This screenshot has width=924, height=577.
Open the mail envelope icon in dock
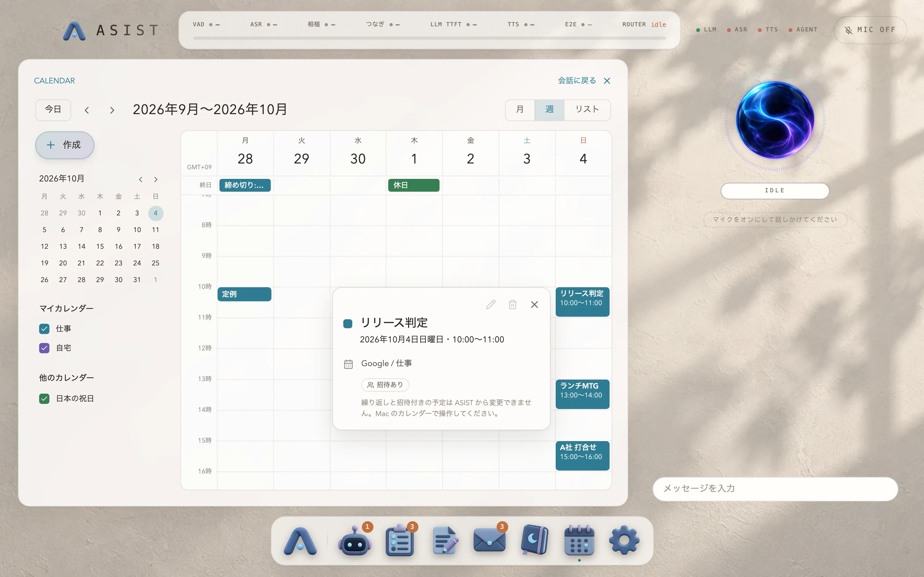pos(489,541)
